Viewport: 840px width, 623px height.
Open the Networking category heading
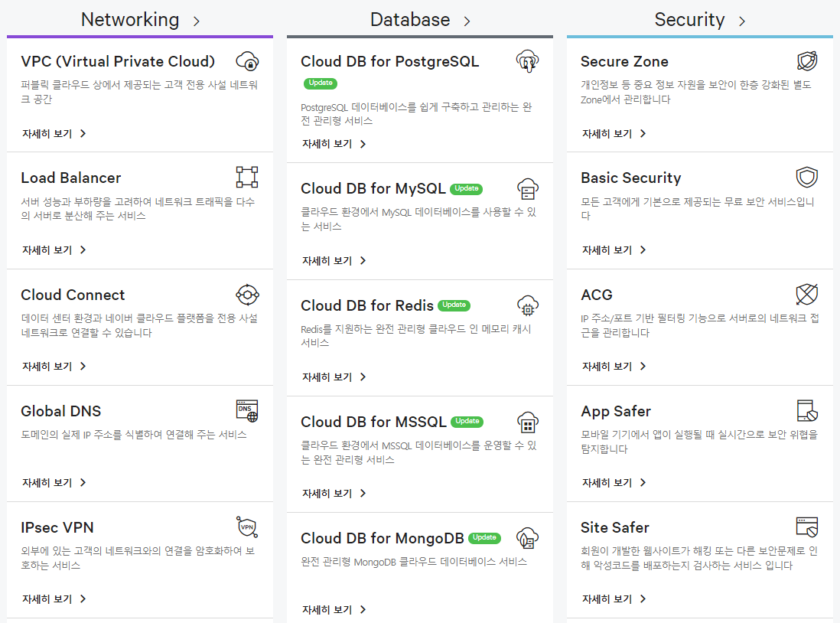[x=130, y=20]
